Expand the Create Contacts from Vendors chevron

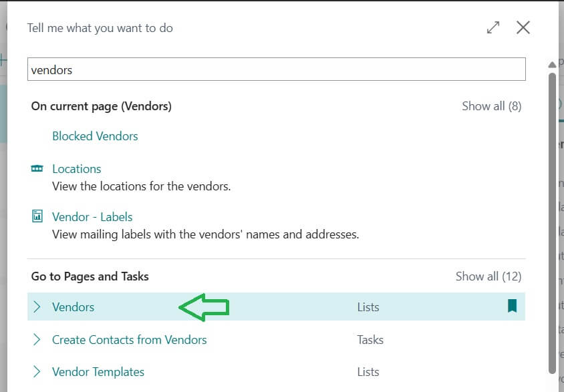pos(37,339)
